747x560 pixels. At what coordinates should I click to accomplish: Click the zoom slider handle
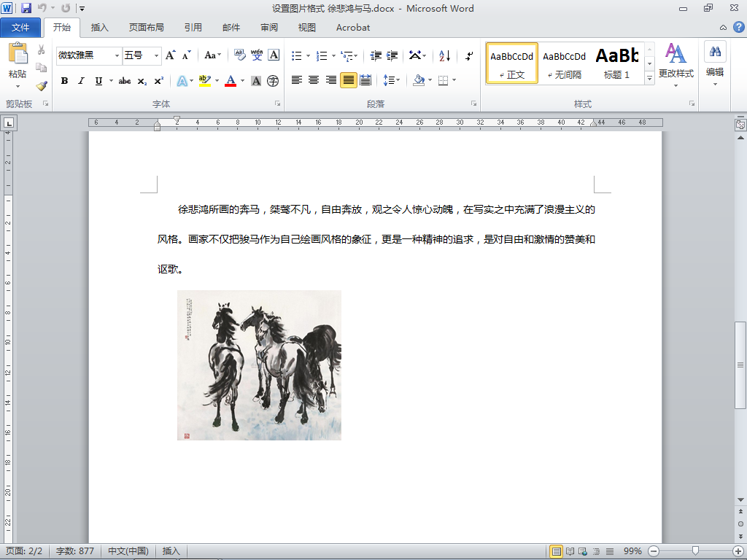[x=695, y=551]
